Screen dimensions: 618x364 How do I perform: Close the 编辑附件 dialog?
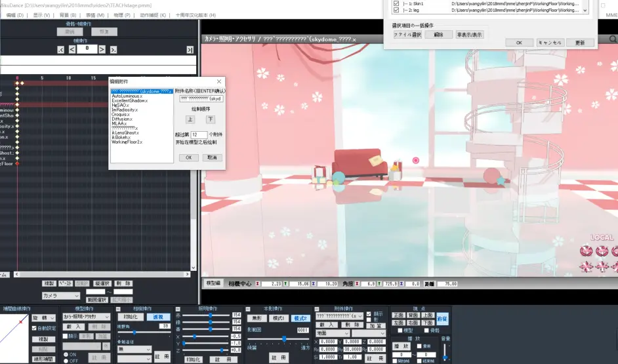219,81
